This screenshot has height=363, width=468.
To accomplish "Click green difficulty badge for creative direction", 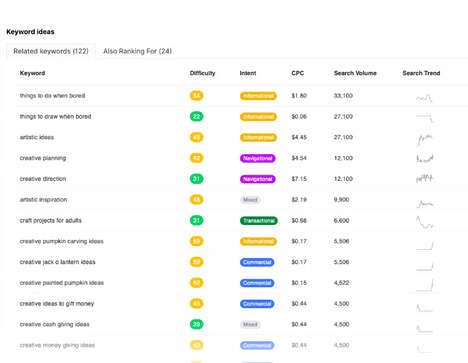I will coord(197,179).
